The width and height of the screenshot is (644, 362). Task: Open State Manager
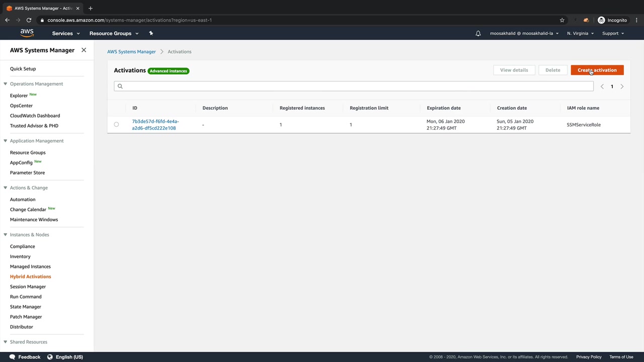pos(26,307)
